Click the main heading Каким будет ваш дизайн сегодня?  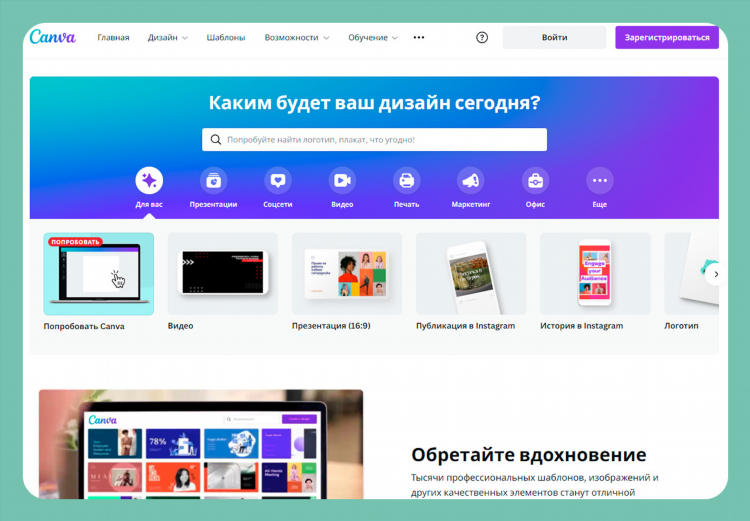374,102
